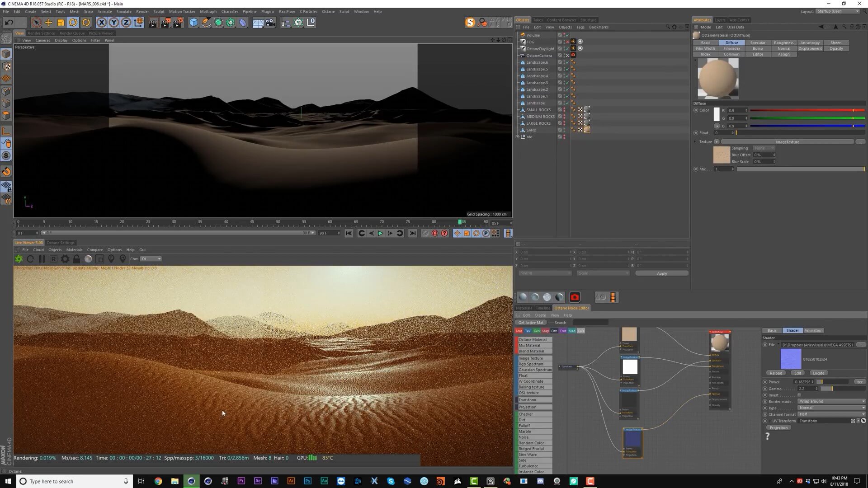Open the Border mode dropdown
Image resolution: width=868 pixels, height=488 pixels.
[831, 401]
